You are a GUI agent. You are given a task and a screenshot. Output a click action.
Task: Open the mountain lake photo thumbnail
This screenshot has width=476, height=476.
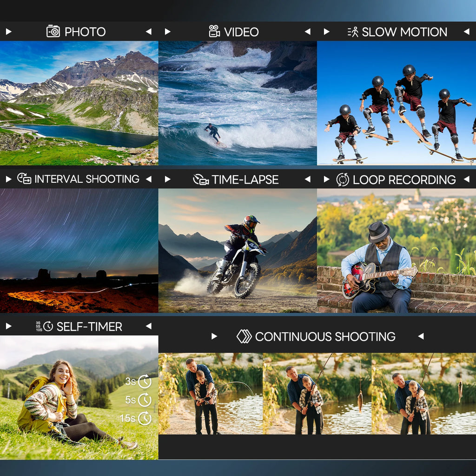[x=79, y=103]
